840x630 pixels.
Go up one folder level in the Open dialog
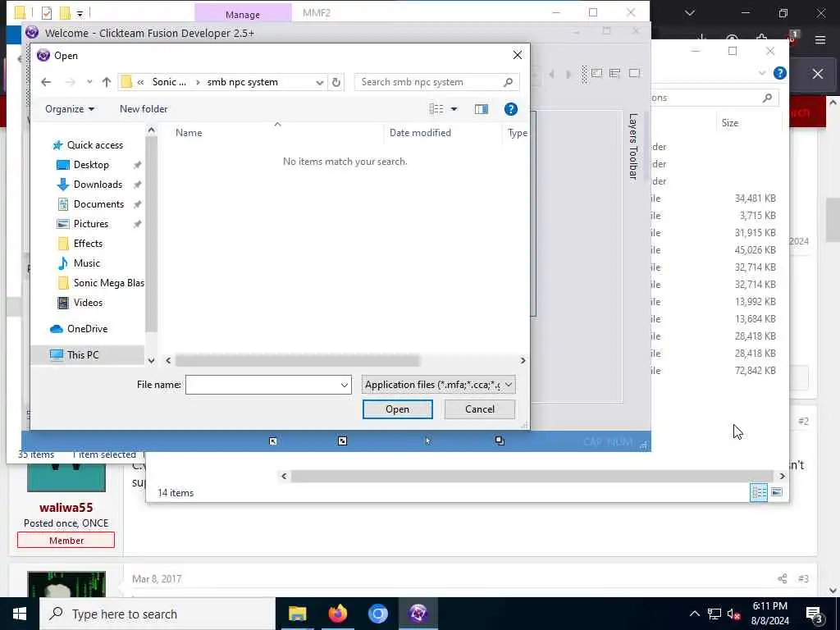(107, 82)
